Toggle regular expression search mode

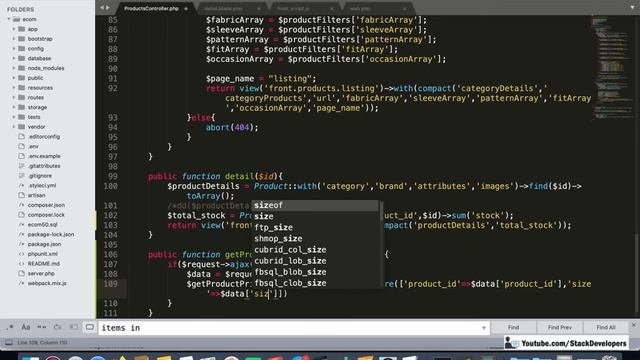[10, 327]
